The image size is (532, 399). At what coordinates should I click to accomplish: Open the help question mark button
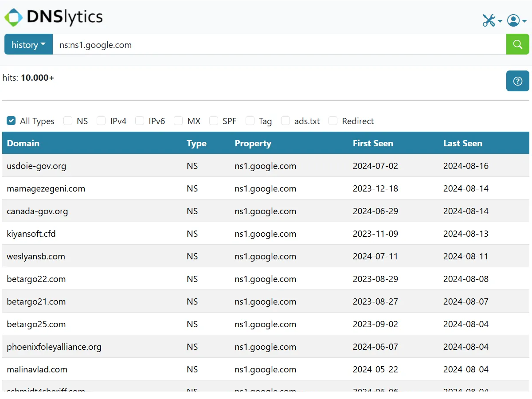[x=517, y=81]
